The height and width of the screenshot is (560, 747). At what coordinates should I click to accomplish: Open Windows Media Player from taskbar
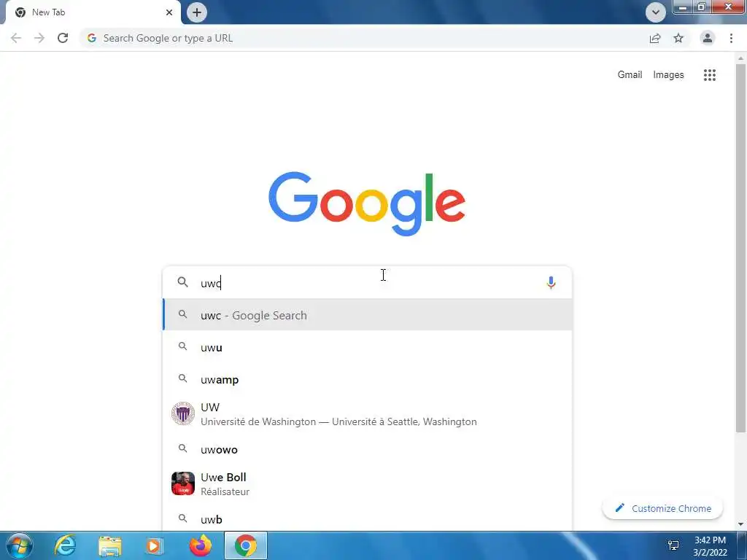click(x=154, y=545)
